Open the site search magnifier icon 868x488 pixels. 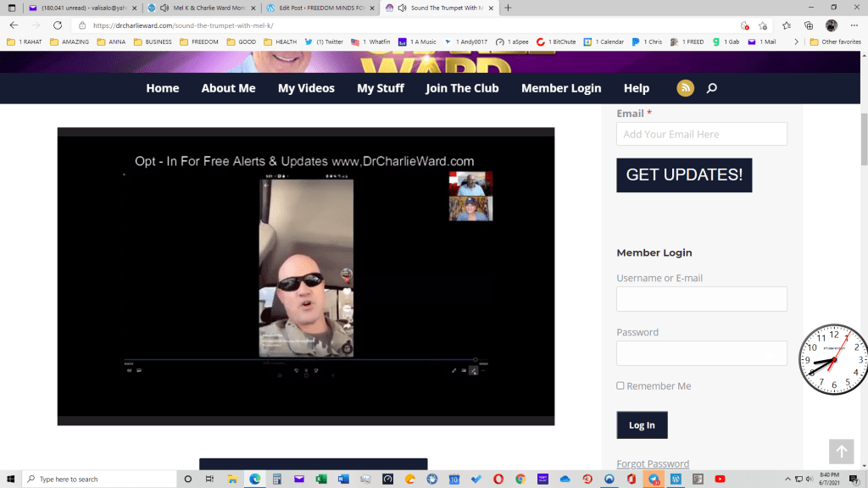(x=711, y=88)
